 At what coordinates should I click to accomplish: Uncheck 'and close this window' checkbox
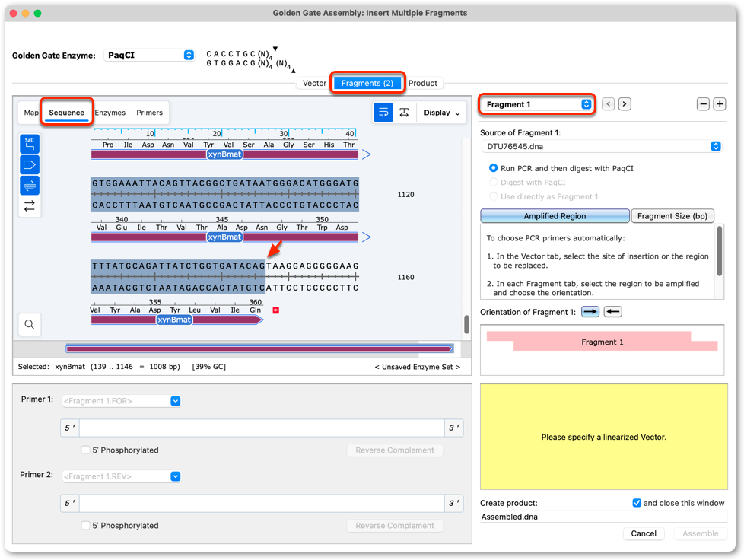pos(637,503)
